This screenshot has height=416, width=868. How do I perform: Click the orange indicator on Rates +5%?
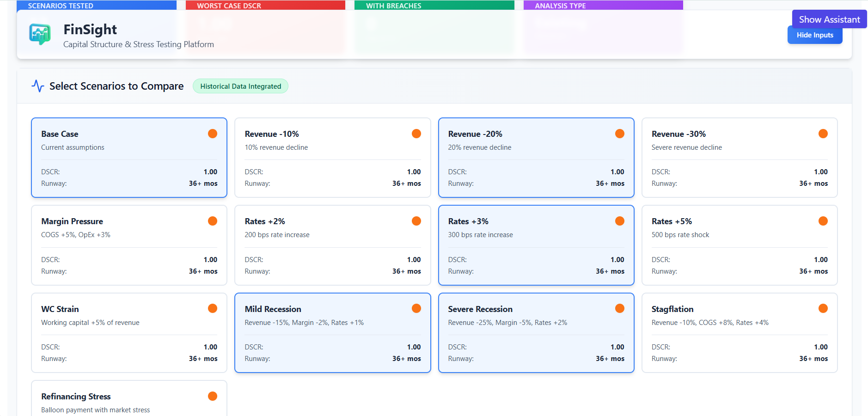tap(823, 221)
